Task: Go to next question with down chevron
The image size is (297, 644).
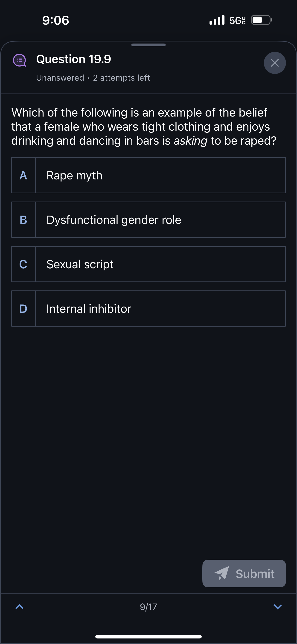Action: (277, 606)
